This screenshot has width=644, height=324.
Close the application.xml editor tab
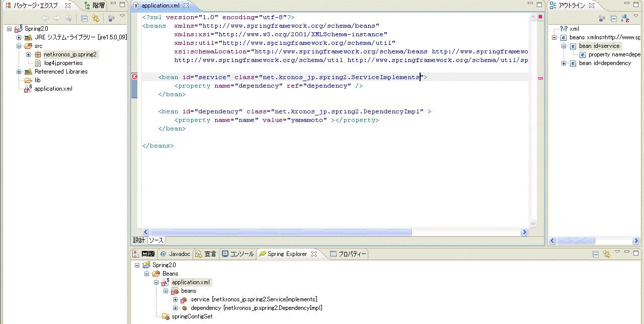point(186,6)
